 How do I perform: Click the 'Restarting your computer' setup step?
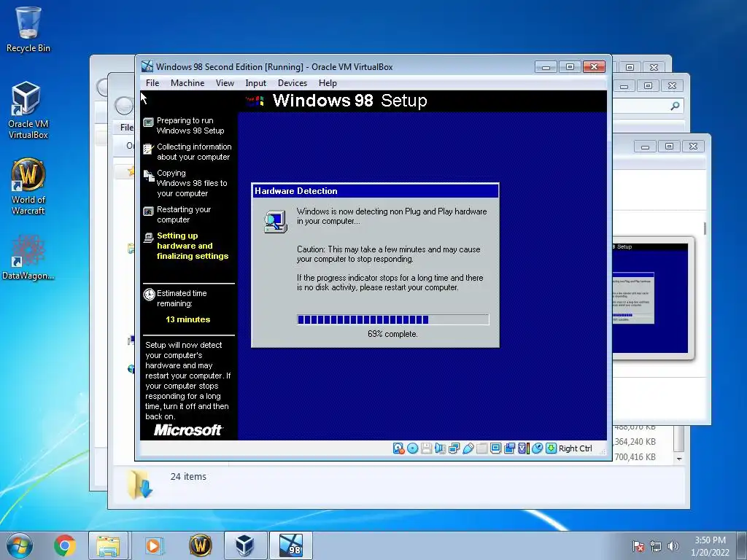[184, 214]
